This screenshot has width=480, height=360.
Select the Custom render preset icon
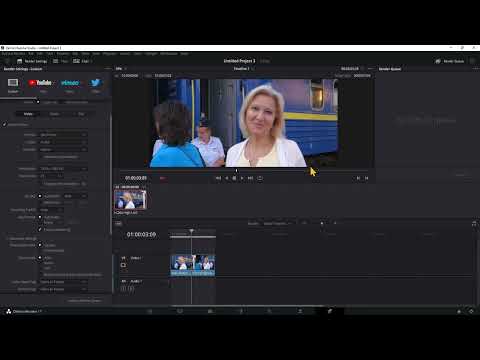[x=13, y=83]
